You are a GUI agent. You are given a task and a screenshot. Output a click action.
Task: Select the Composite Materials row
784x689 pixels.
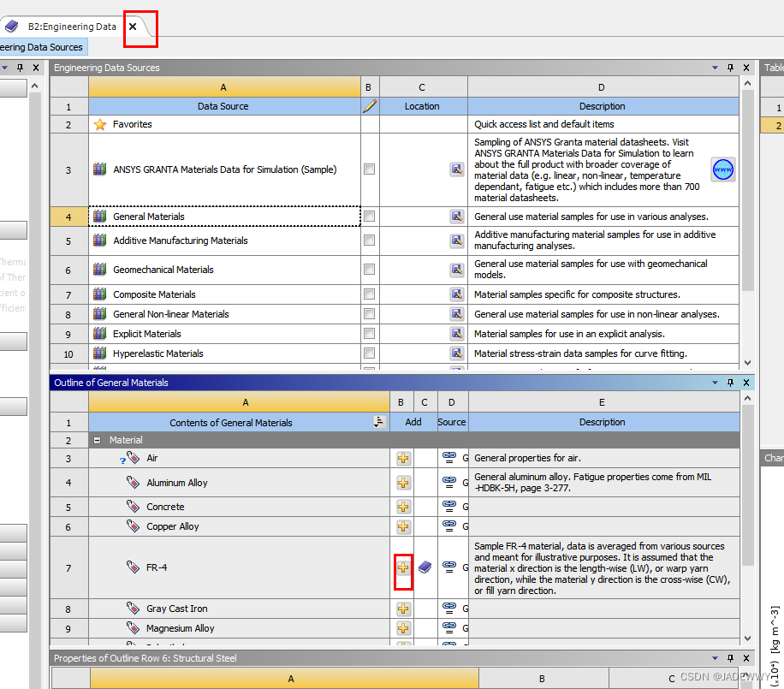[x=224, y=294]
